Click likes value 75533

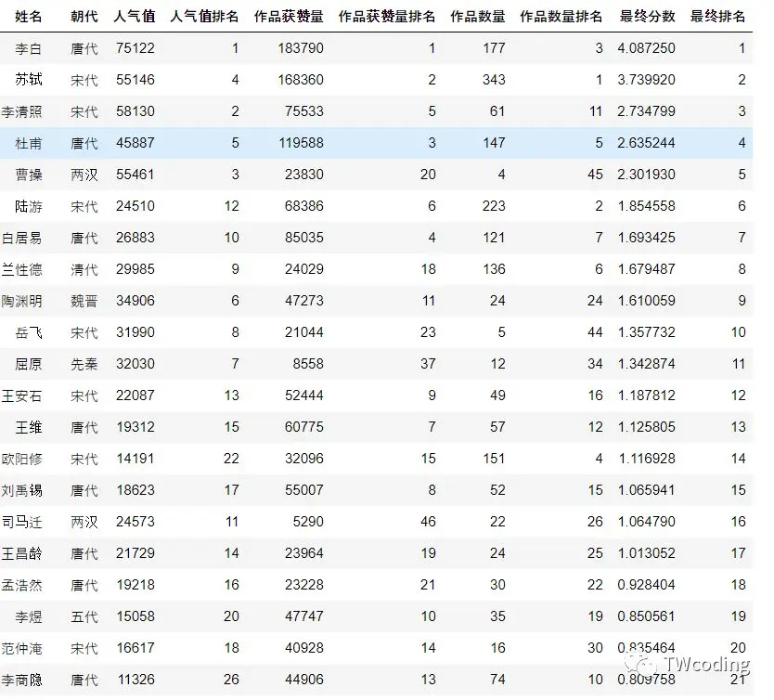tap(304, 111)
